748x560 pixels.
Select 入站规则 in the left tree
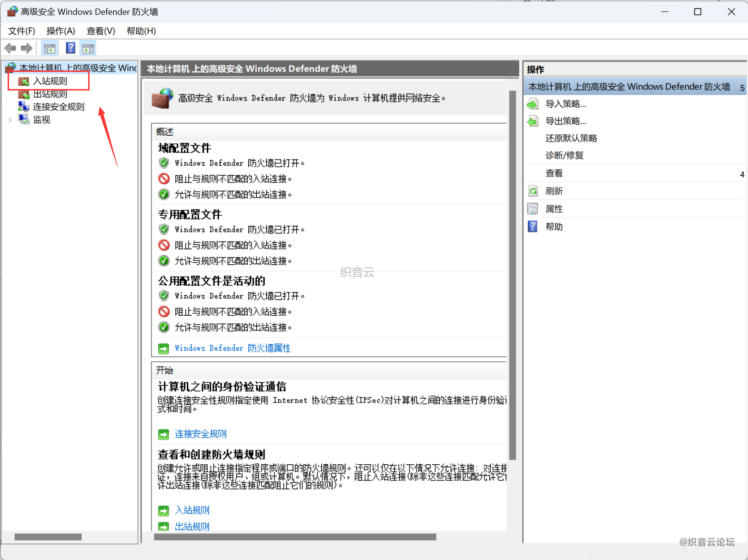(50, 81)
